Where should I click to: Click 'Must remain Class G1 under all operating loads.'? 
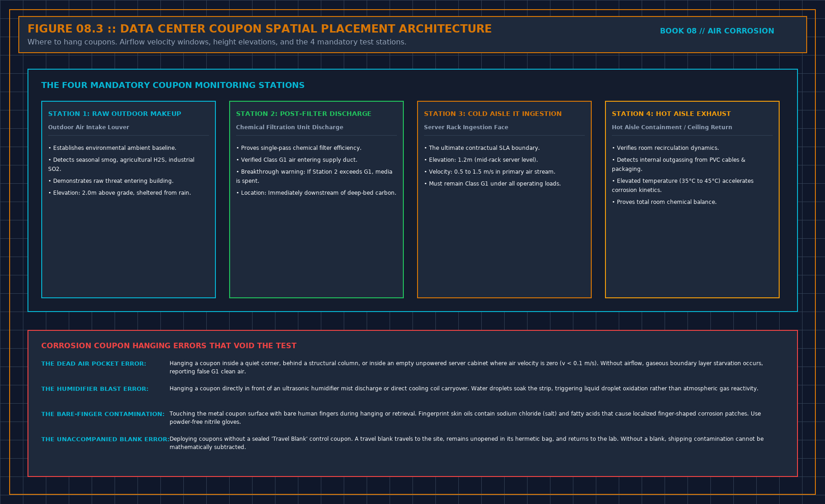click(x=492, y=184)
